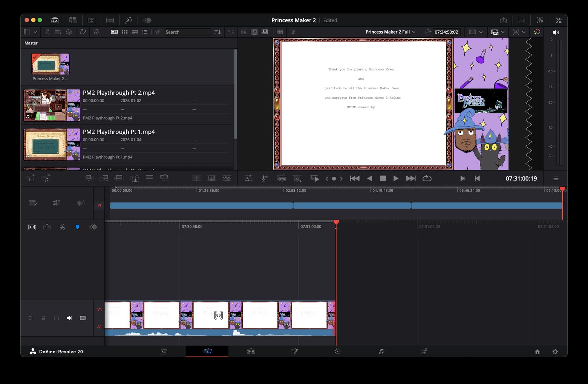Toggle the track lock icon

tap(43, 318)
